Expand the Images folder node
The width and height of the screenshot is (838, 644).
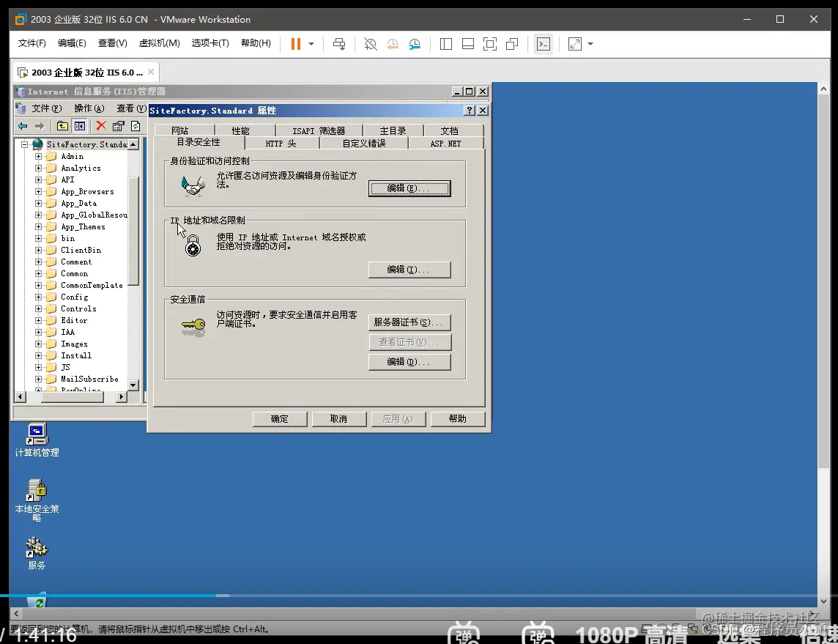pyautogui.click(x=38, y=344)
